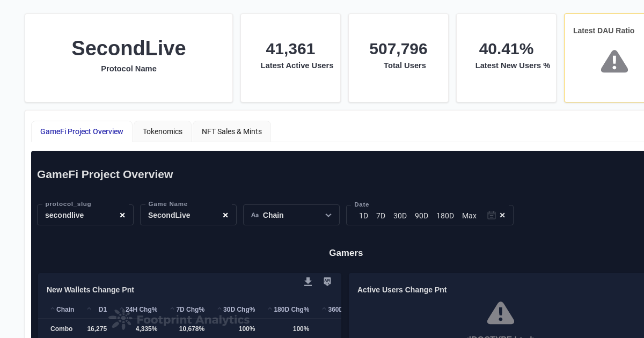Click the Aa icon inside the Chain filter

255,215
